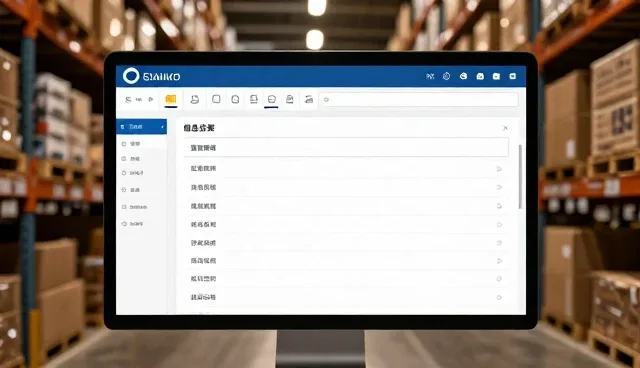Click the stacked-layers icon beside the search box
This screenshot has width=640, height=368.
click(309, 99)
